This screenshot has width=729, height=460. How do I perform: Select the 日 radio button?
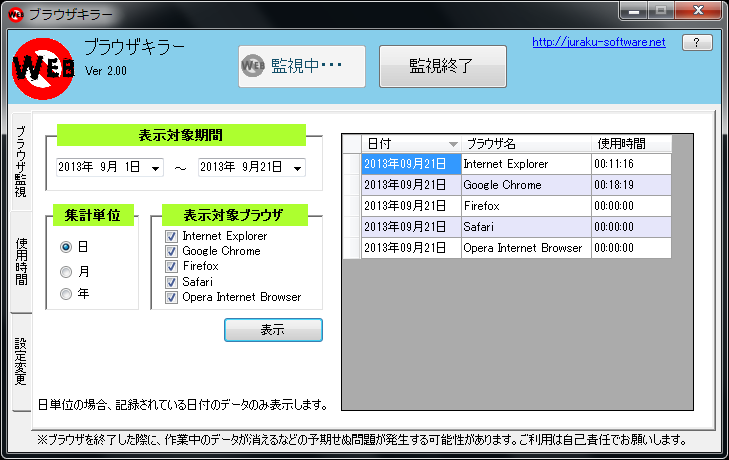tap(66, 247)
